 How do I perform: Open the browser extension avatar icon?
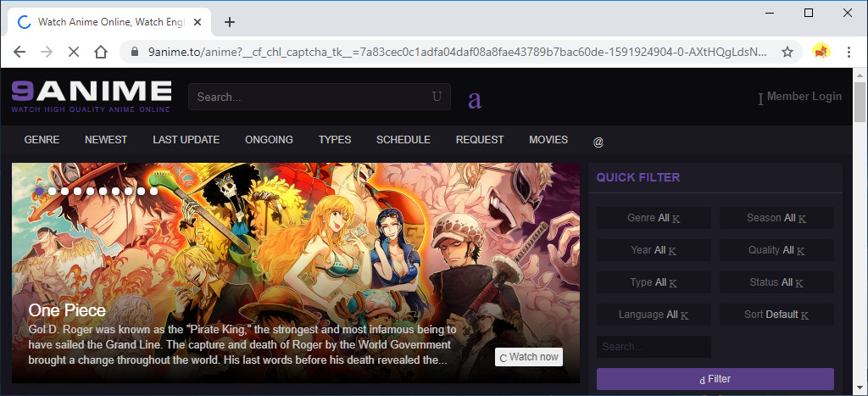click(821, 52)
